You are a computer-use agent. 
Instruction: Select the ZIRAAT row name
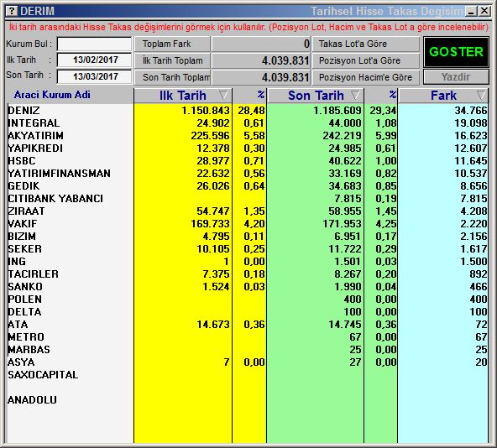point(26,211)
